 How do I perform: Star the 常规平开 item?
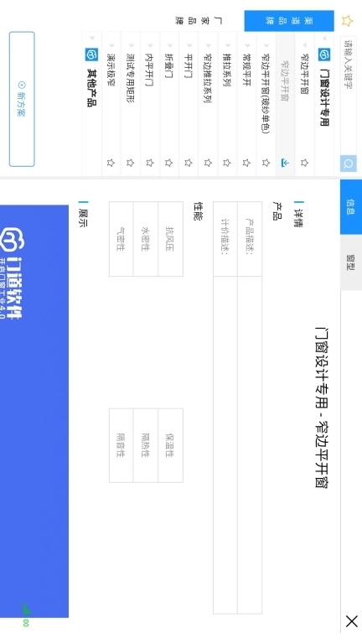point(246,163)
